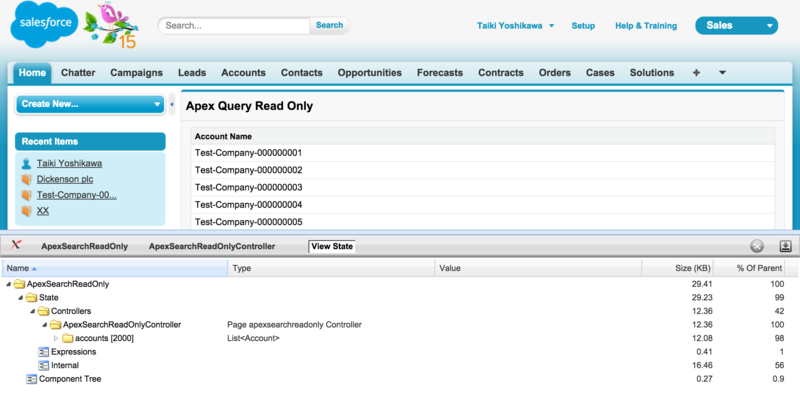
Task: Open the Taiki Yoshikawa user menu arrow
Action: click(552, 26)
